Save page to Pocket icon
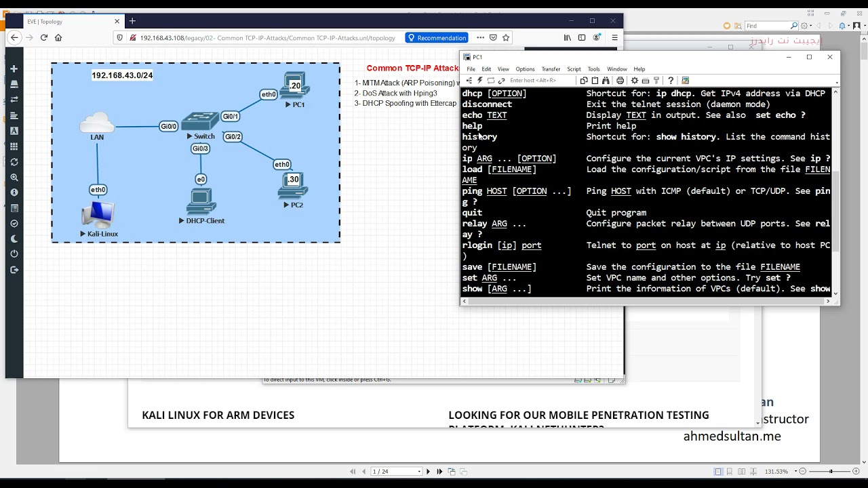The height and width of the screenshot is (488, 868). [493, 38]
